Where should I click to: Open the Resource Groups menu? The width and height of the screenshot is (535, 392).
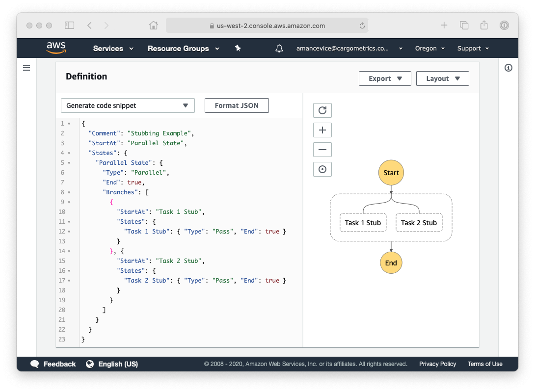pyautogui.click(x=183, y=49)
